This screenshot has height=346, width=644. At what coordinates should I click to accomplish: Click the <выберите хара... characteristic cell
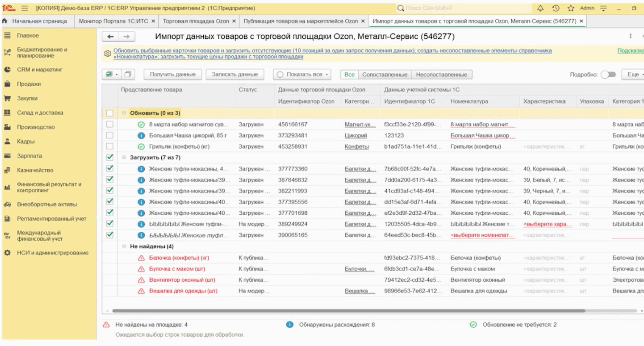(x=547, y=224)
